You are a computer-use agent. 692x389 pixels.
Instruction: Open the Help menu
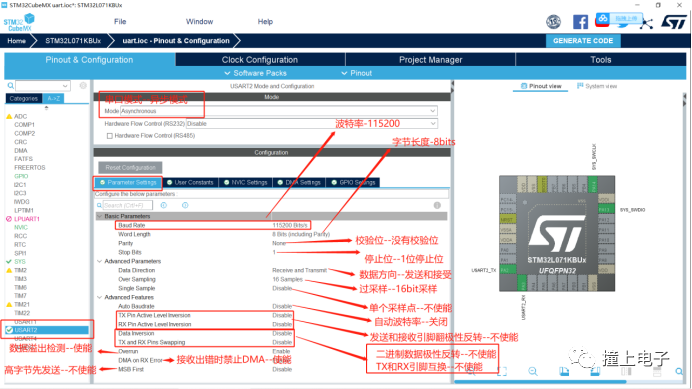pyautogui.click(x=265, y=22)
